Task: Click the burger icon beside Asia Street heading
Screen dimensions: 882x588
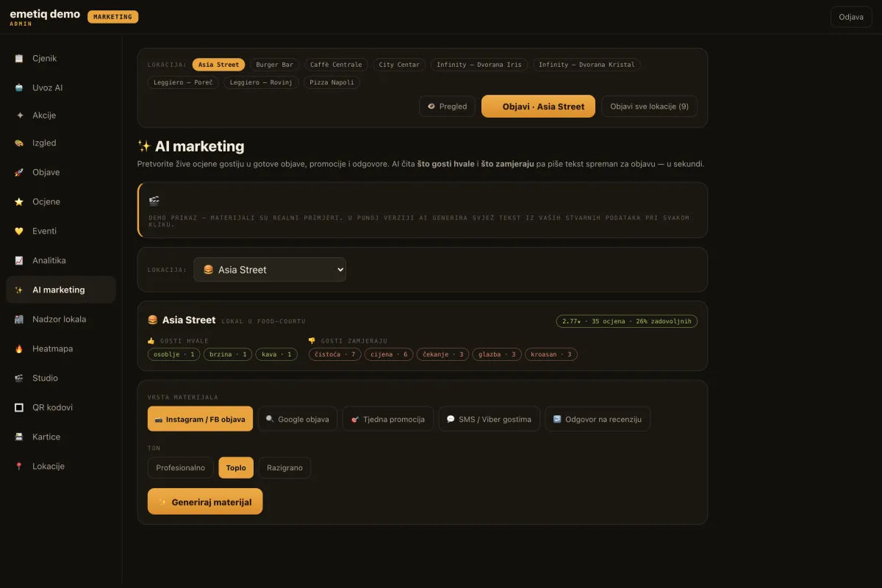Action: tap(153, 320)
